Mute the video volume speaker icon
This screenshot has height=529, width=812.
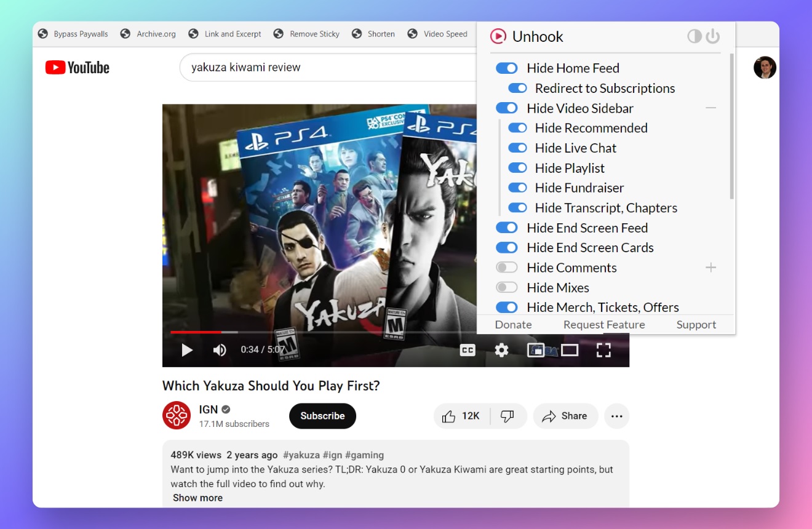(219, 350)
